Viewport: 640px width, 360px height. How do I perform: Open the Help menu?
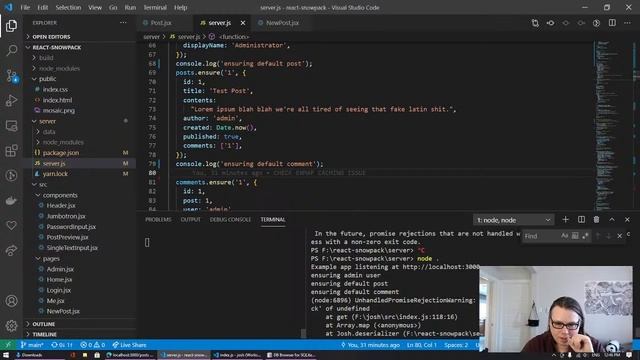click(180, 7)
